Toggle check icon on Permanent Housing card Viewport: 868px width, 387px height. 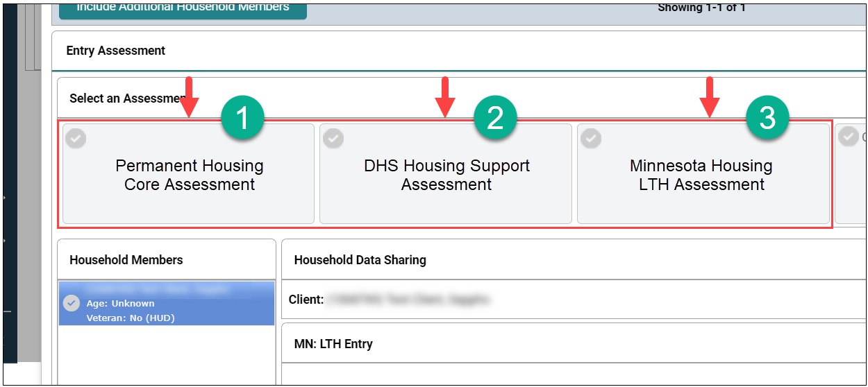click(76, 139)
